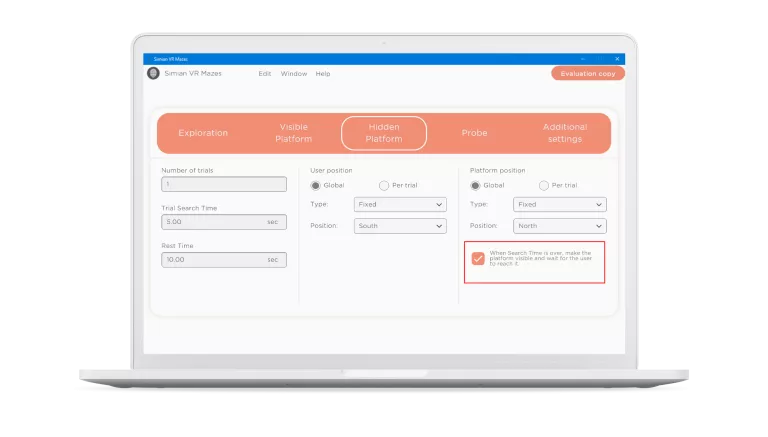This screenshot has height=437, width=768.
Task: Open the User Position dropdown showing South
Action: click(x=400, y=226)
